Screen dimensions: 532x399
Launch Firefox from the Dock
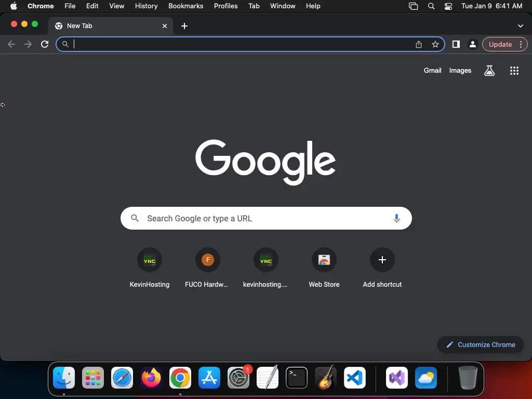point(151,378)
